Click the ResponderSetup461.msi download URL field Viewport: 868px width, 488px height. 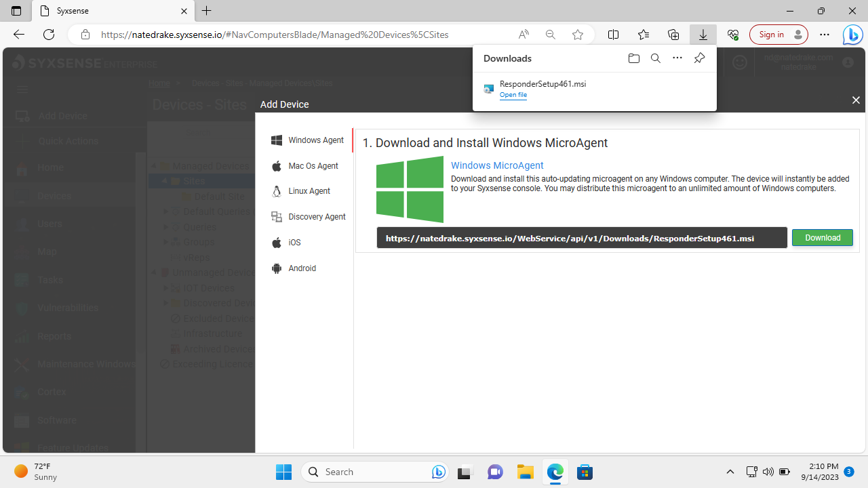coord(582,238)
